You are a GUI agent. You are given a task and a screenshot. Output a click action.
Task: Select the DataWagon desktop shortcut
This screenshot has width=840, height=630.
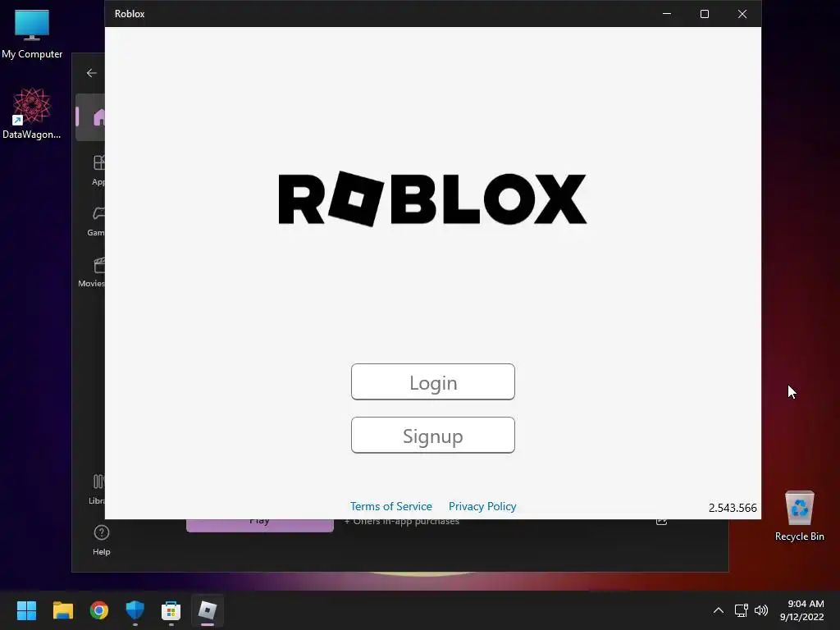(32, 113)
